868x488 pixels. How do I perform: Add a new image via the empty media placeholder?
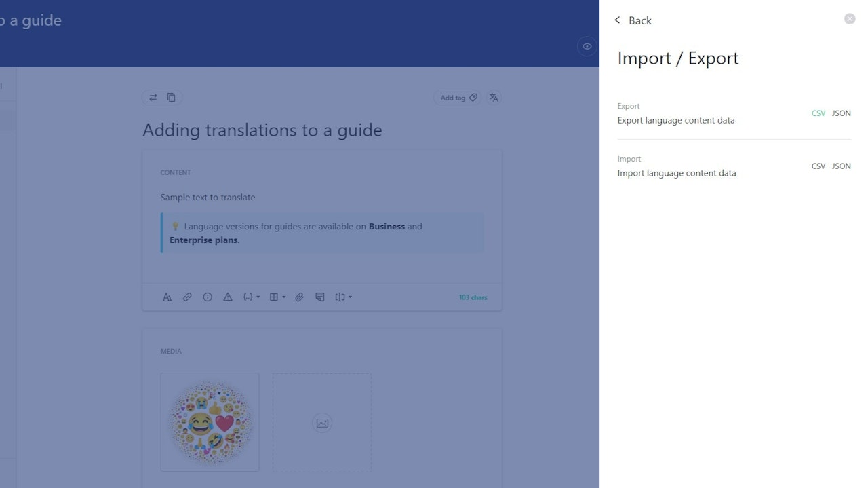click(322, 421)
